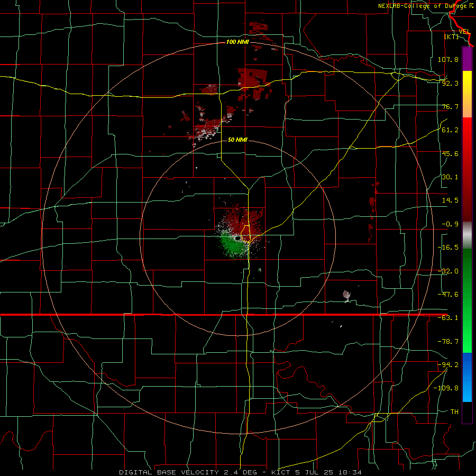Screen dimensions: 476x476
Task: Pick the green segment of velocity color bar
Action: (467, 300)
